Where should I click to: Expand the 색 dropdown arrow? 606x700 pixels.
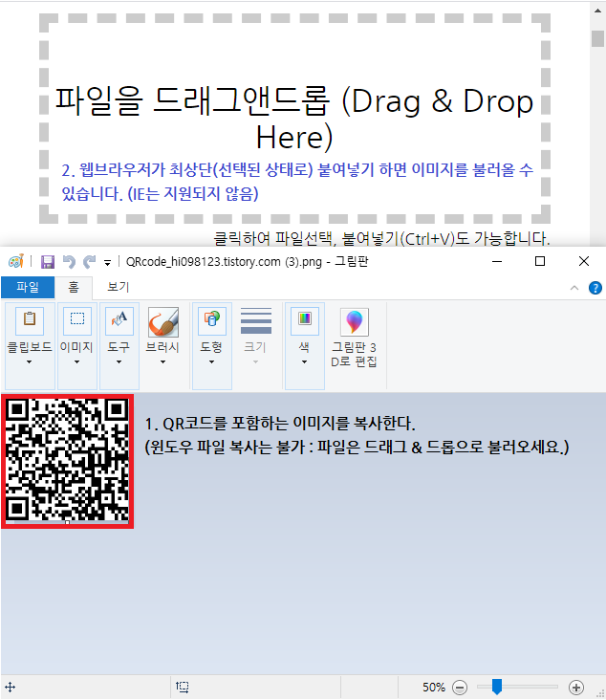[304, 362]
